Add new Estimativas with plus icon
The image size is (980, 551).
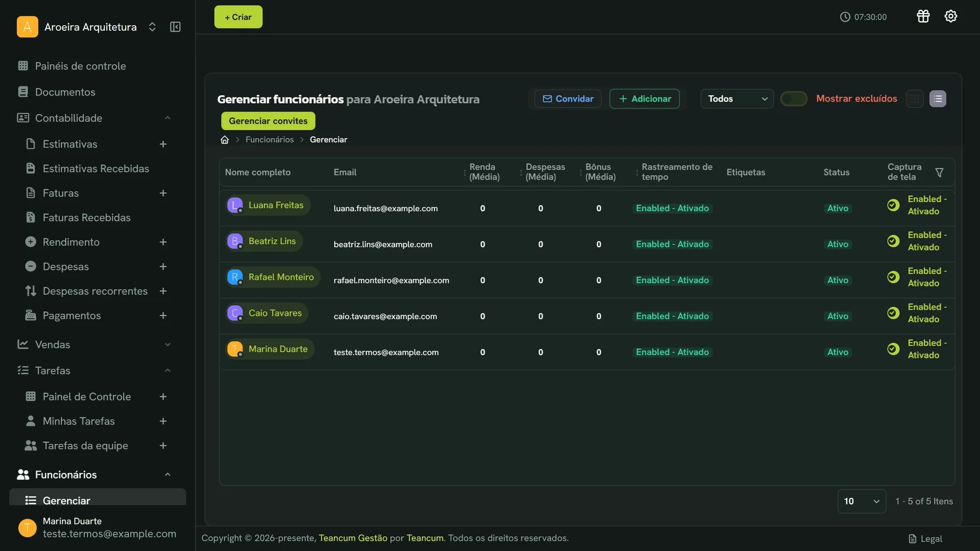pyautogui.click(x=163, y=144)
